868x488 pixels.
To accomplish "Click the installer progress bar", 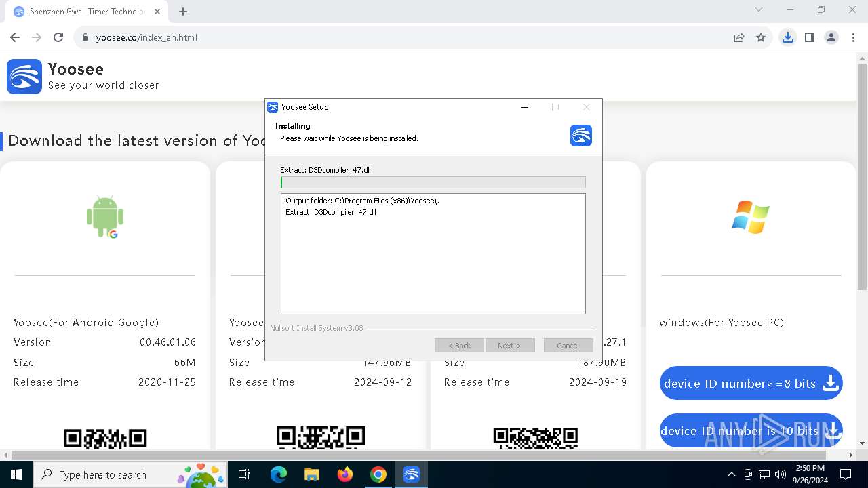I will pos(433,182).
